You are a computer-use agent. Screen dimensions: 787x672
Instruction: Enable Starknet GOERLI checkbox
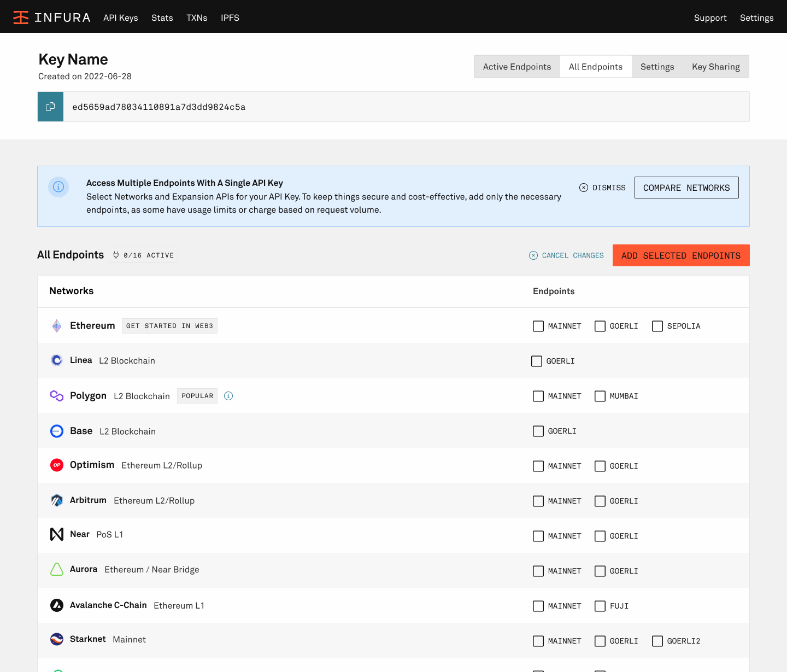click(x=600, y=641)
